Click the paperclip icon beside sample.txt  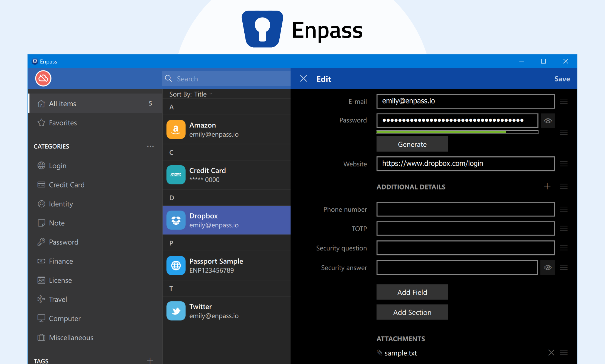(x=380, y=353)
